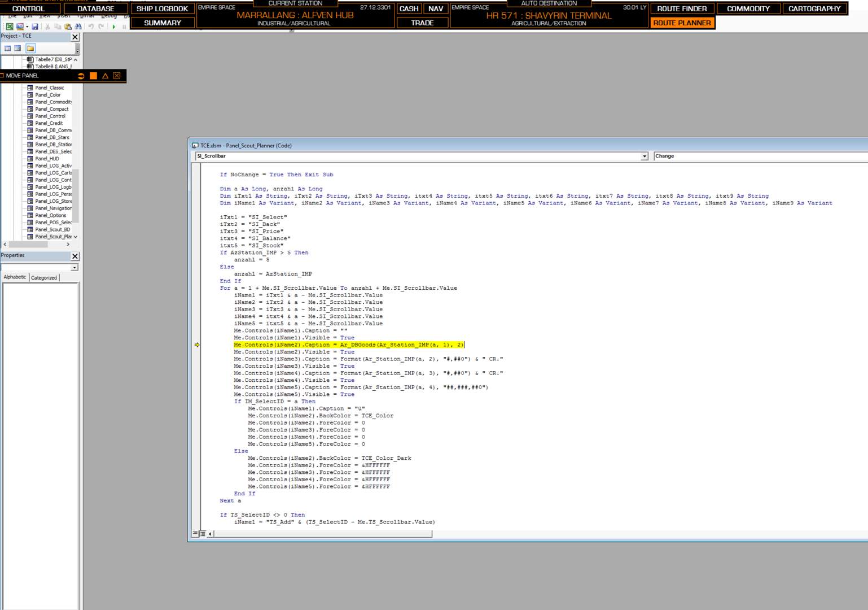Open the View Microsoft Excel toolbar icon
The image size is (868, 610).
click(x=10, y=27)
